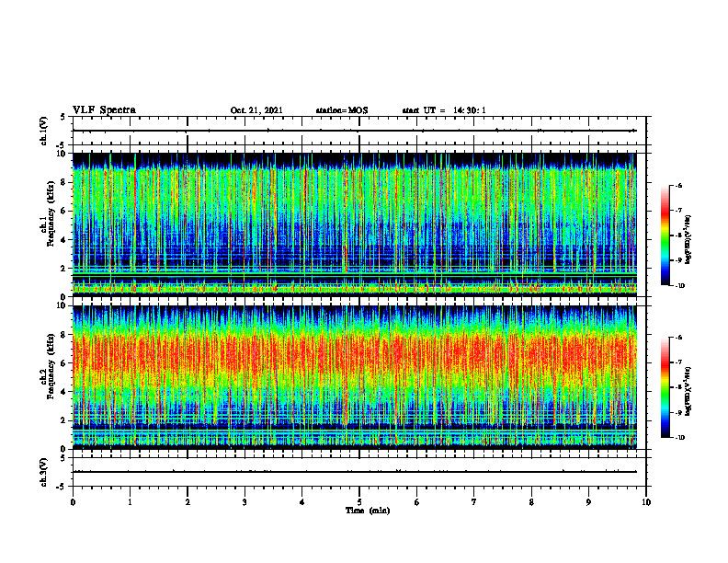The width and height of the screenshot is (728, 563).
Task: Click the upper colorbar log PSD label
Action: coord(688,240)
